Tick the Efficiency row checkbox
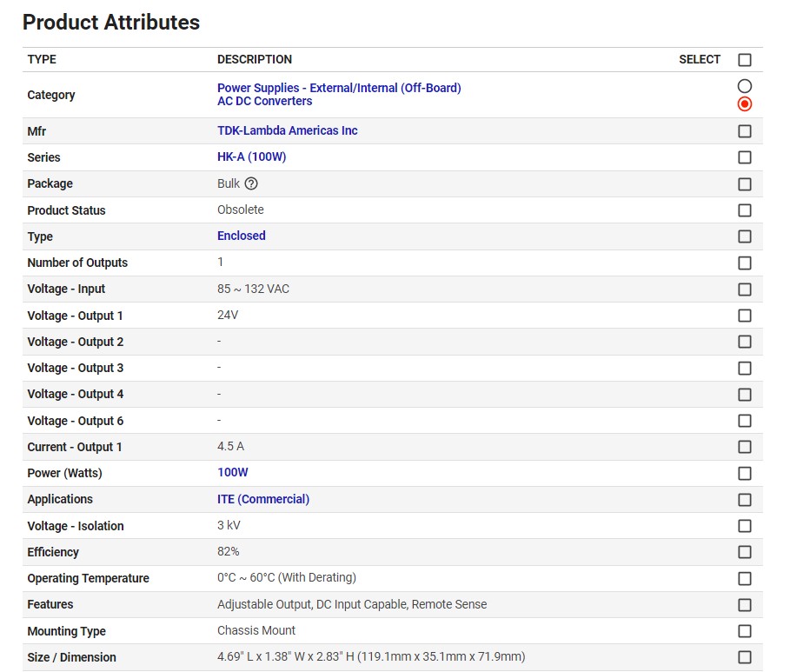Image resolution: width=790 pixels, height=672 pixels. 745,552
